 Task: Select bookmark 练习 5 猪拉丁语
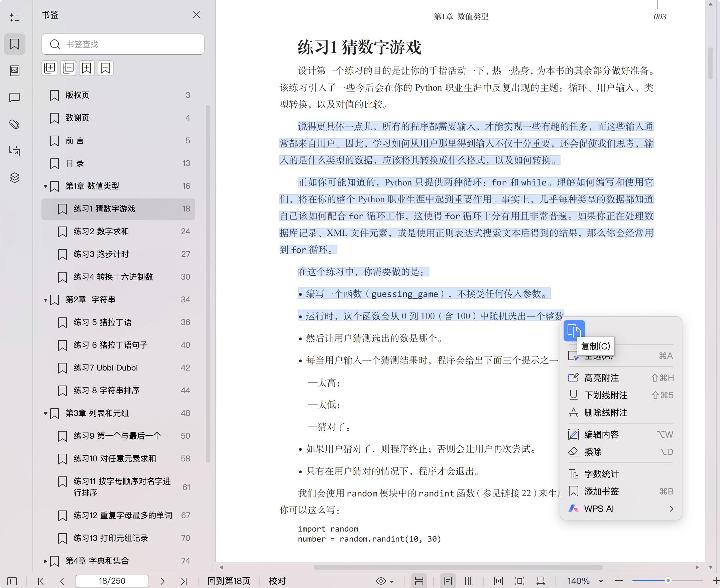tap(118, 322)
